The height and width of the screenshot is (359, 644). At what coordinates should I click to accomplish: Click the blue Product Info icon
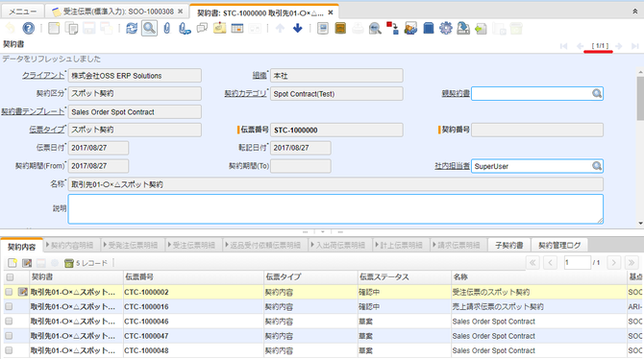tap(429, 28)
